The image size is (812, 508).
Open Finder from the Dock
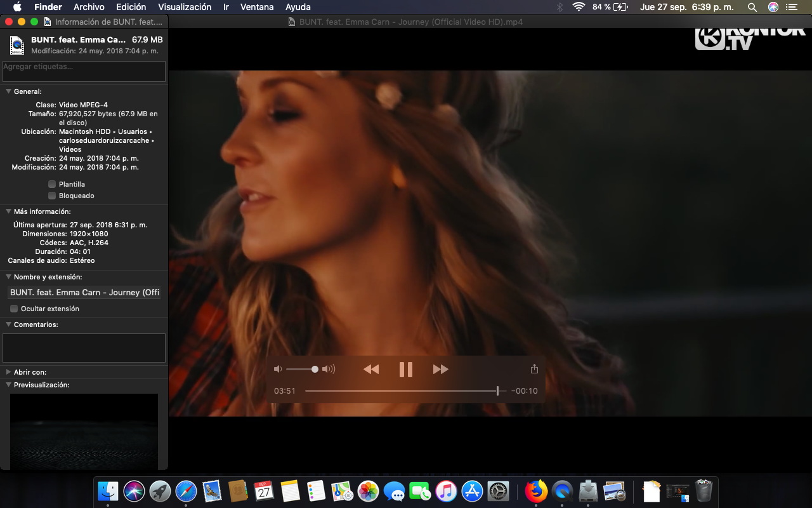point(108,491)
